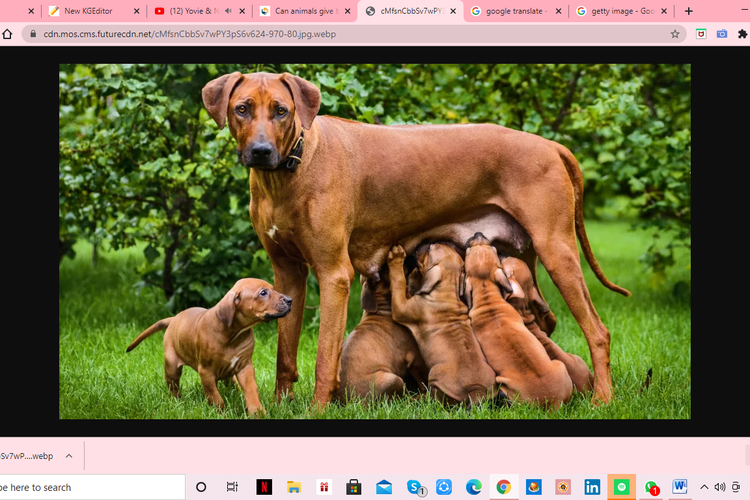Close the Can animals give tab
The width and height of the screenshot is (750, 500).
click(347, 11)
